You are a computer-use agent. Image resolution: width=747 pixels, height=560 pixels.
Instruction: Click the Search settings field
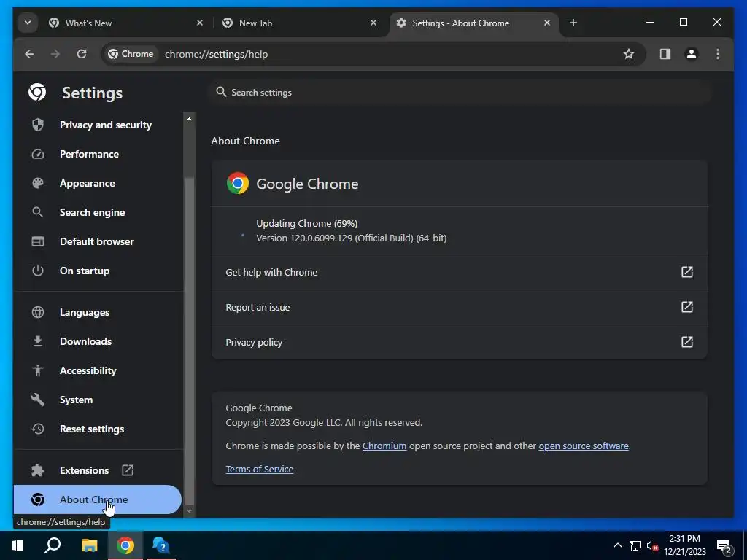coord(460,93)
